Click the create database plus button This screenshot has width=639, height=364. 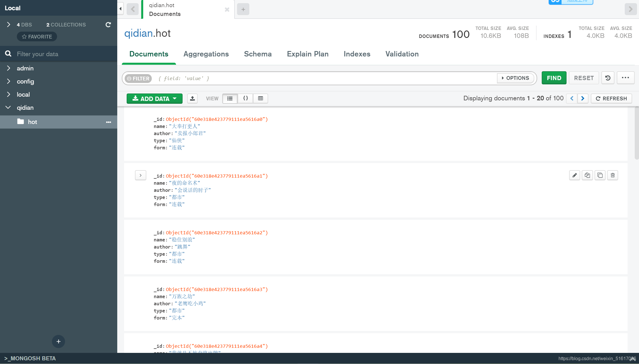click(x=58, y=341)
